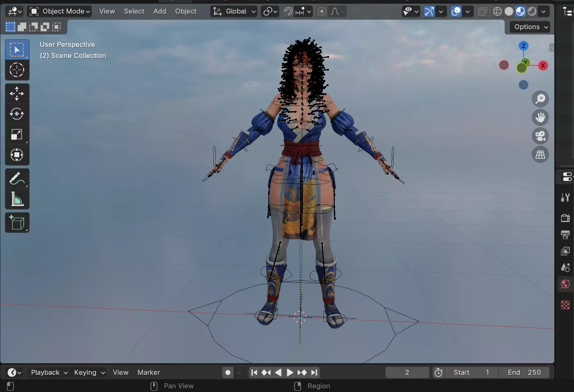Open the snapping options dropdown
Screen dimensions: 574x392
304,11
